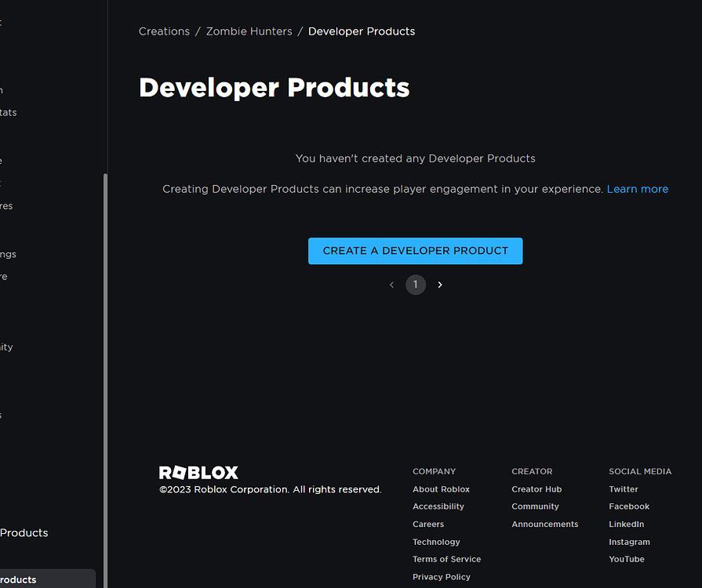Navigate to Creator Hub
This screenshot has width=702, height=588.
[537, 488]
